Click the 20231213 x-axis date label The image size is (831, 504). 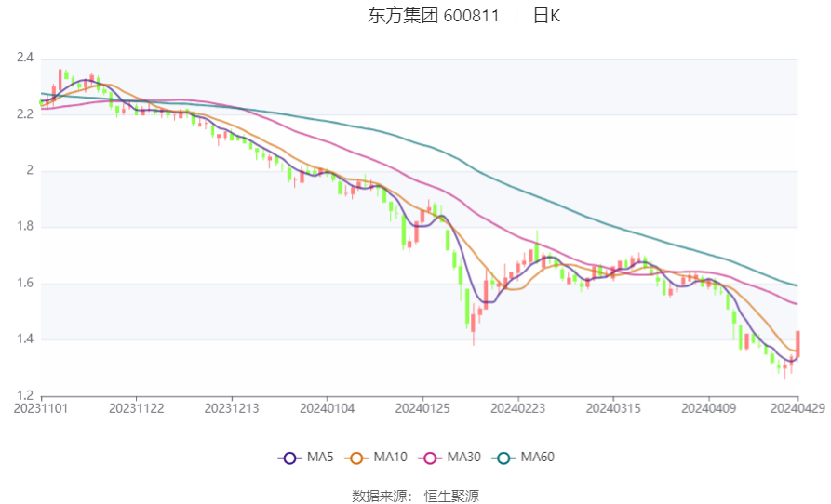click(232, 409)
